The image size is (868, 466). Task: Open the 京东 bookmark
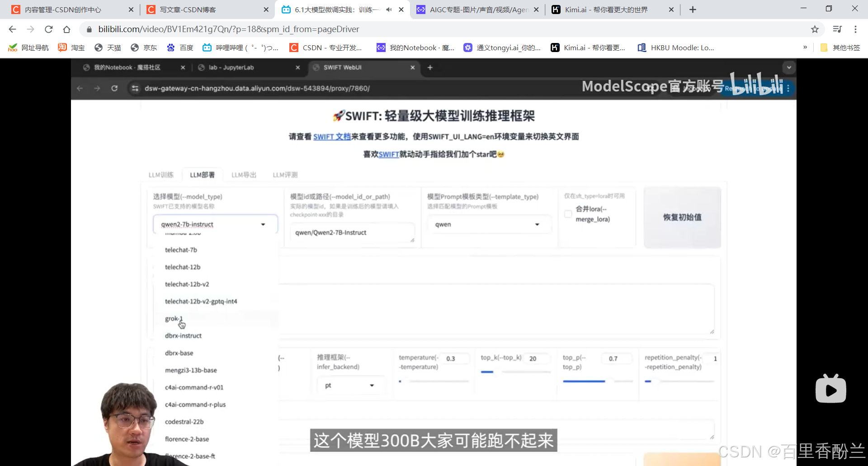point(144,48)
